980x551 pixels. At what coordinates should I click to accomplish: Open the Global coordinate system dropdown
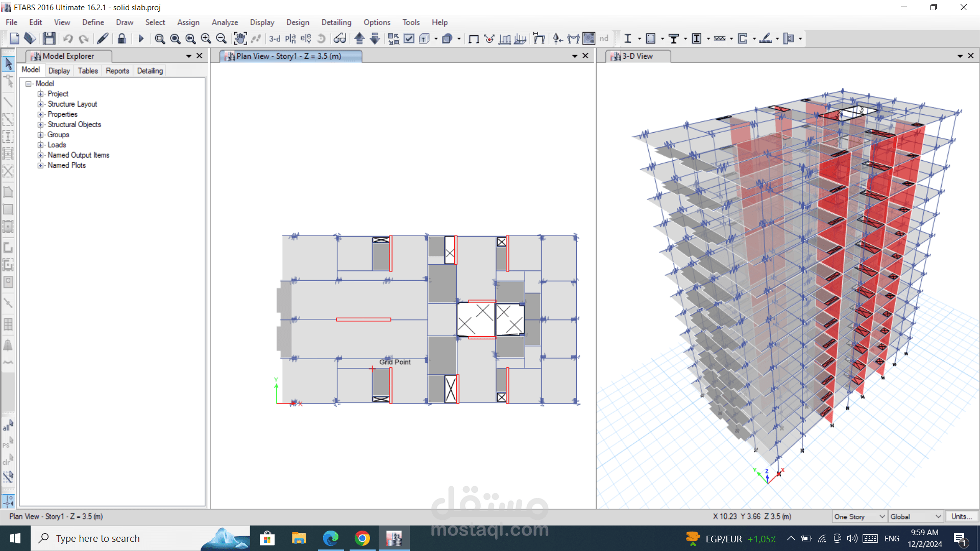click(x=916, y=517)
